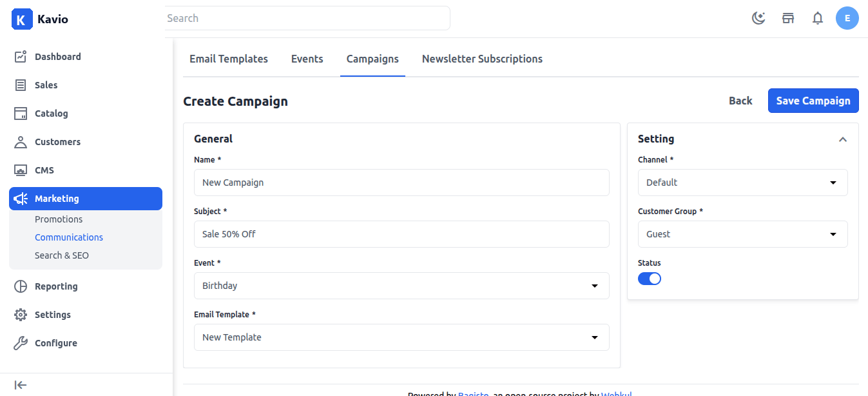Open notifications bell icon
The image size is (868, 396).
pyautogui.click(x=818, y=18)
